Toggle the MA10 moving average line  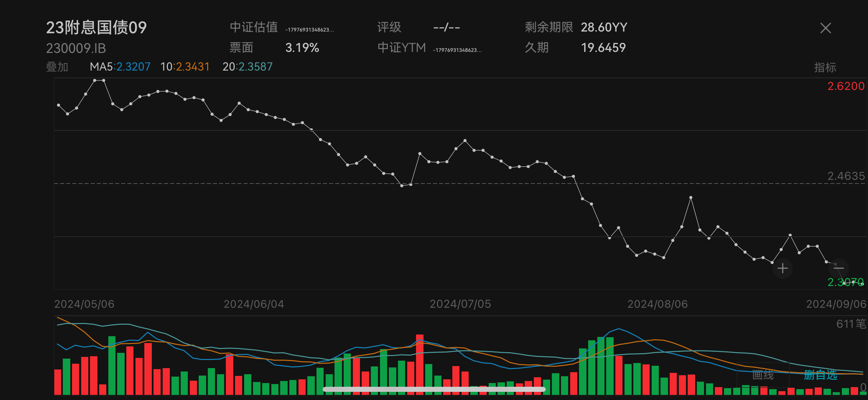click(x=185, y=67)
